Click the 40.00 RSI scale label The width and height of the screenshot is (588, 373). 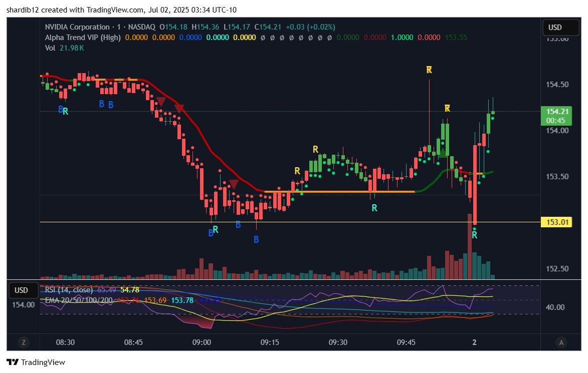[x=555, y=307]
